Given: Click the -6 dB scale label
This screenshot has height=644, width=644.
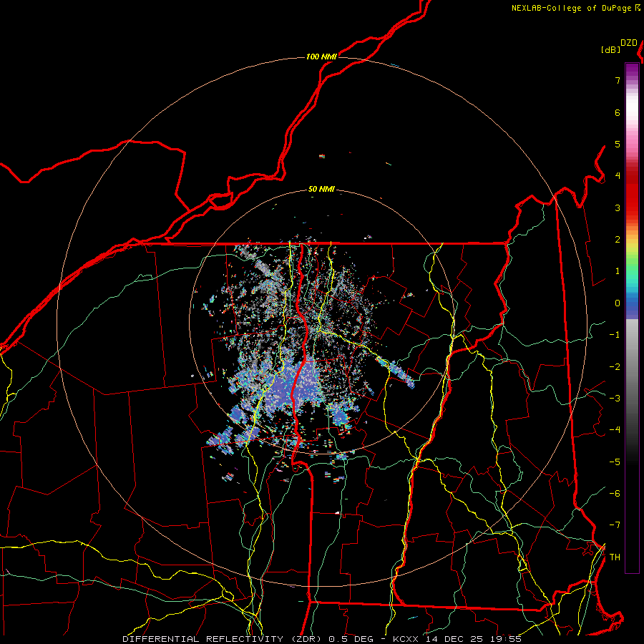Looking at the screenshot, I should point(615,493).
